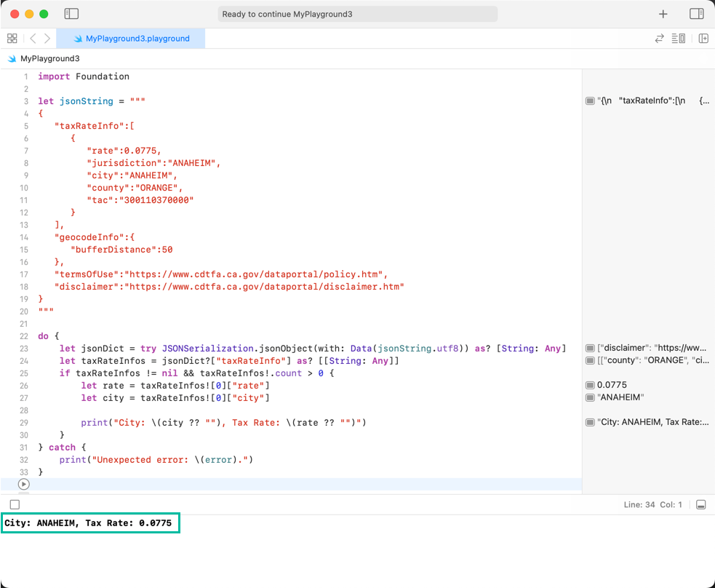Toggle the debug area hide button

pyautogui.click(x=701, y=504)
